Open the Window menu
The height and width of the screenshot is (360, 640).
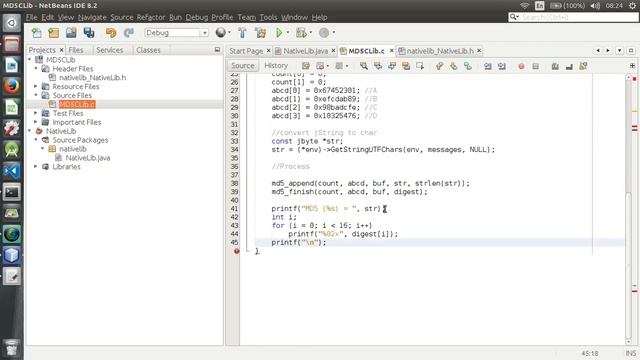pos(294,17)
